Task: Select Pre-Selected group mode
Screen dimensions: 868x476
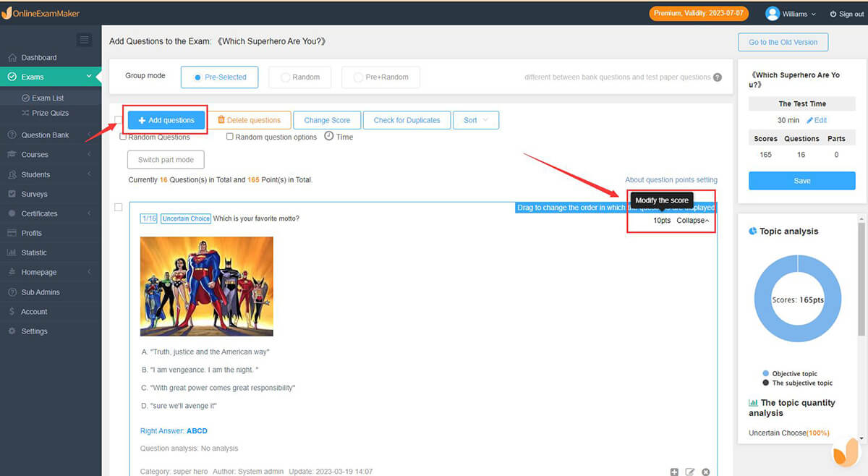Action: point(219,77)
